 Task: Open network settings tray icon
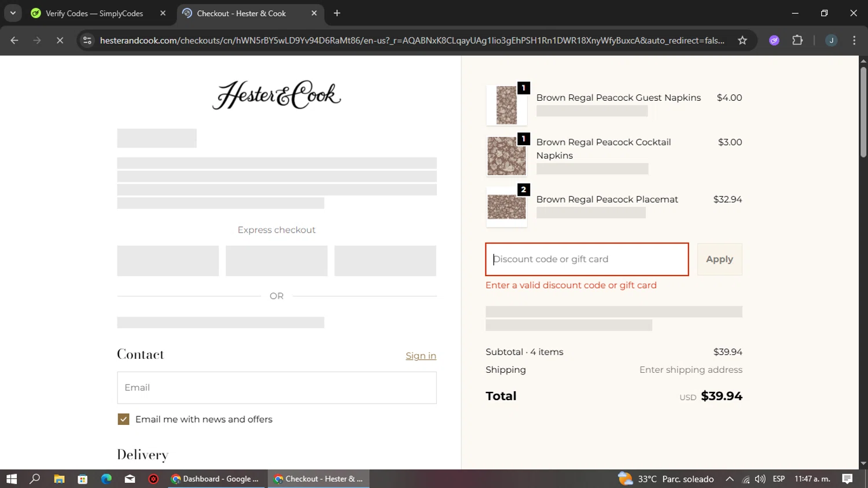pyautogui.click(x=746, y=479)
